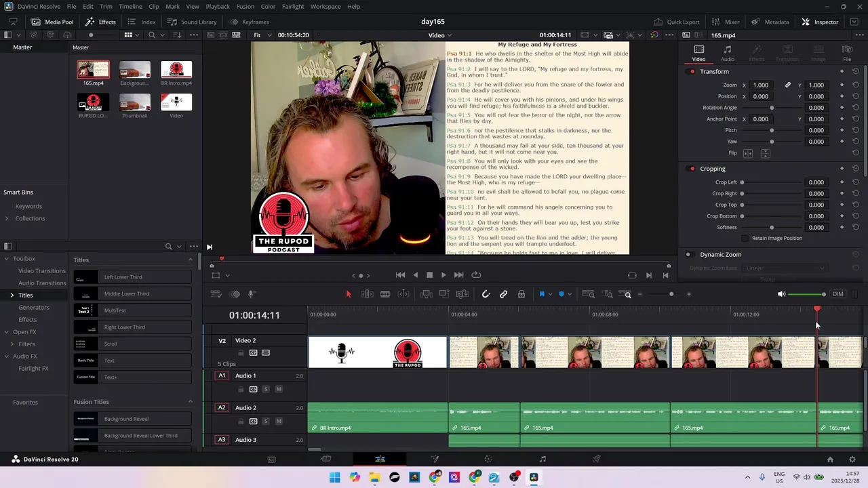868x488 pixels.
Task: Choose the Blade Edit Mode tool
Action: [x=385, y=294]
